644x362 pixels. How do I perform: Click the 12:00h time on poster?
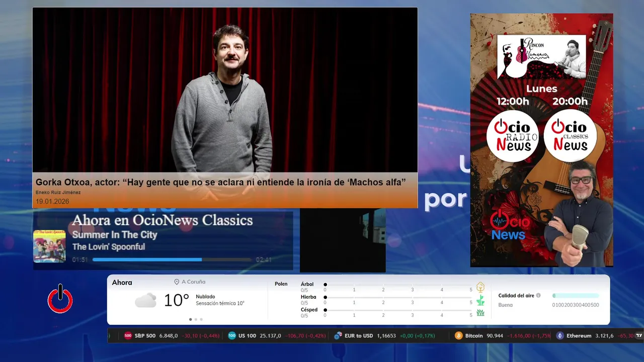513,101
